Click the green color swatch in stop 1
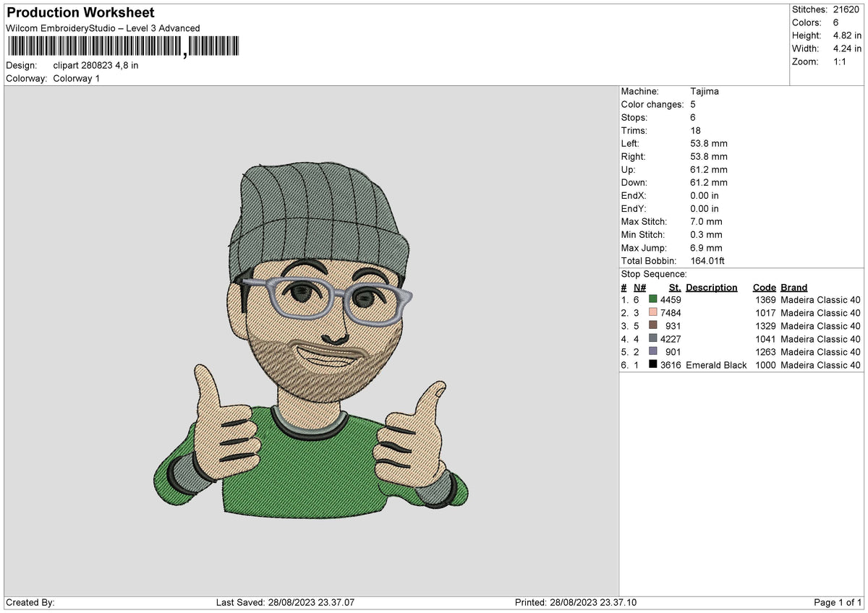868x613 pixels. pos(653,300)
